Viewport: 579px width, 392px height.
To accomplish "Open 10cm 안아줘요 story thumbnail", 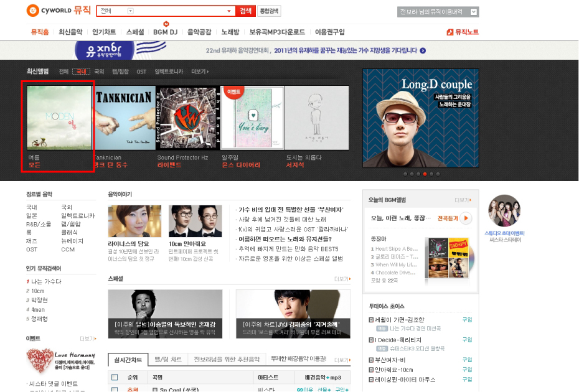I will pyautogui.click(x=195, y=221).
